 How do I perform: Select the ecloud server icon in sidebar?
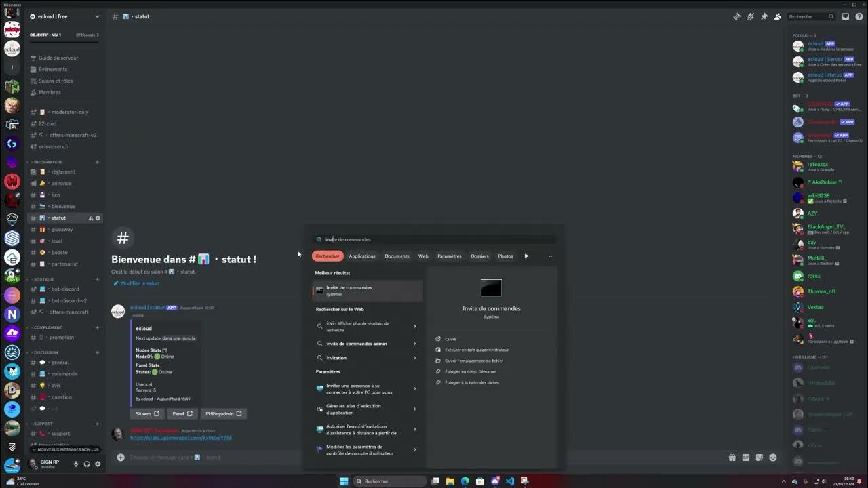pos(12,49)
